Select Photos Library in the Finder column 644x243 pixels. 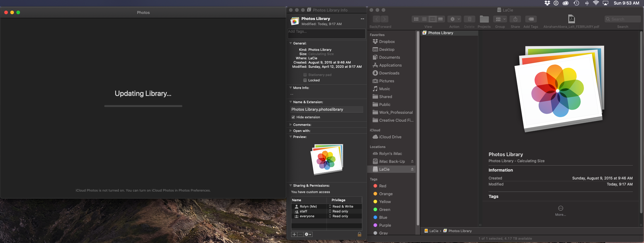coord(450,33)
